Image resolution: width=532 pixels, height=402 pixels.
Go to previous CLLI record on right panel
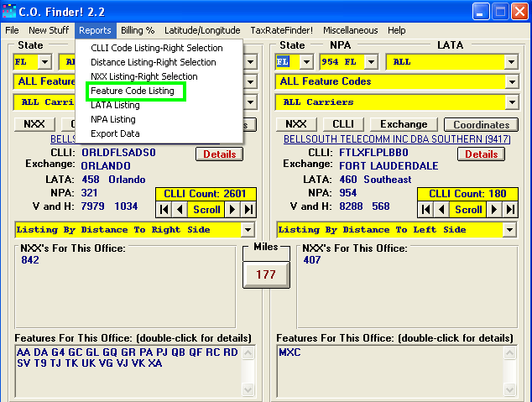coord(441,209)
